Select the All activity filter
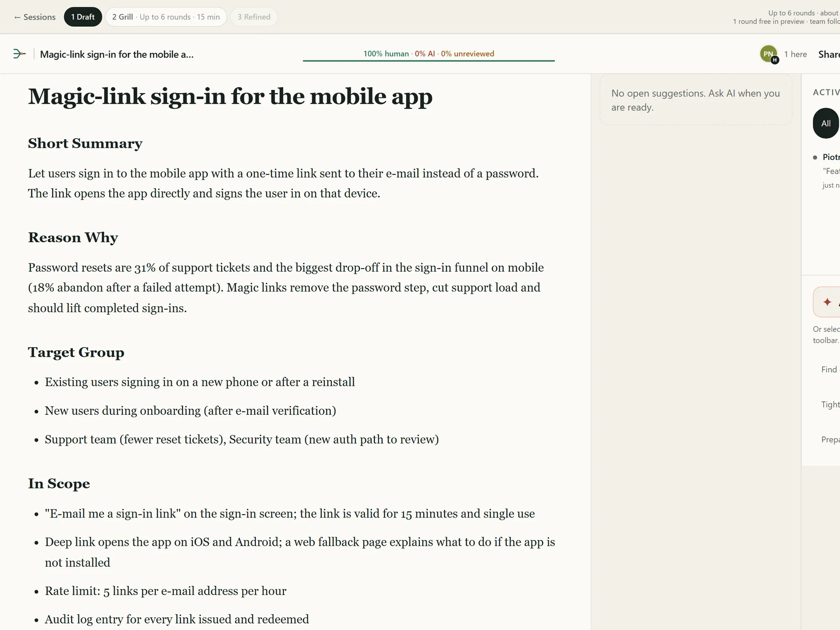The width and height of the screenshot is (840, 630). point(826,123)
